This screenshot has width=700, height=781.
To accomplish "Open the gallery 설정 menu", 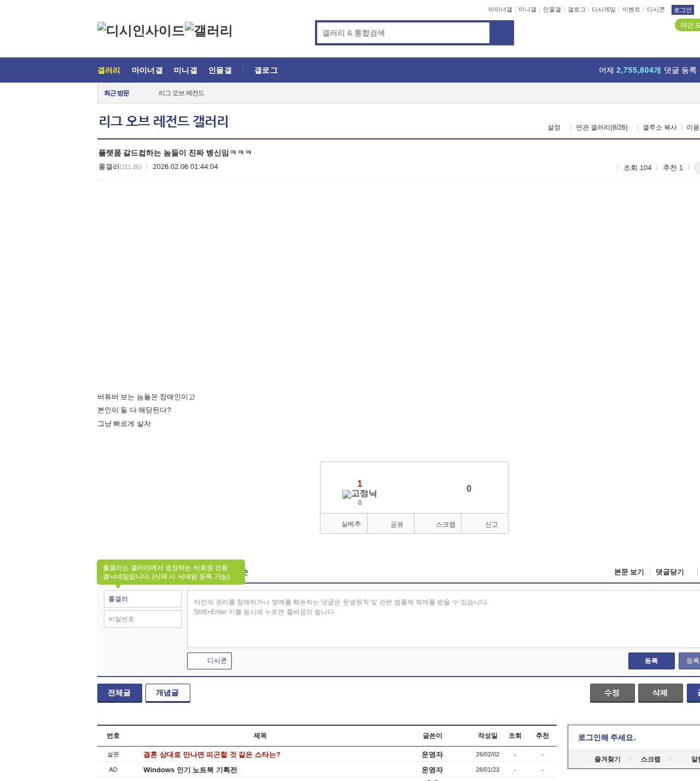I will 554,128.
